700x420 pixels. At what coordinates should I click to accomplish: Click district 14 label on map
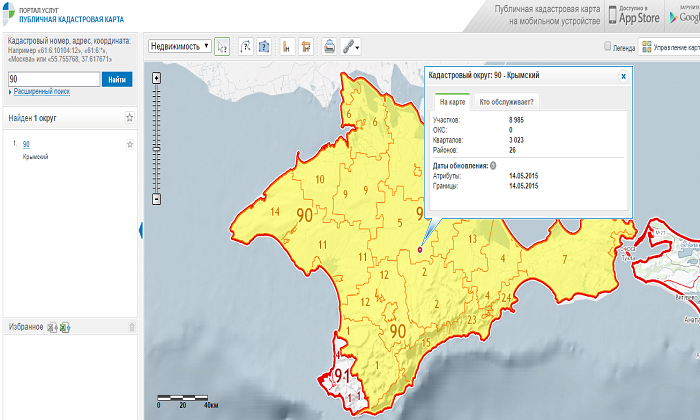[x=275, y=212]
